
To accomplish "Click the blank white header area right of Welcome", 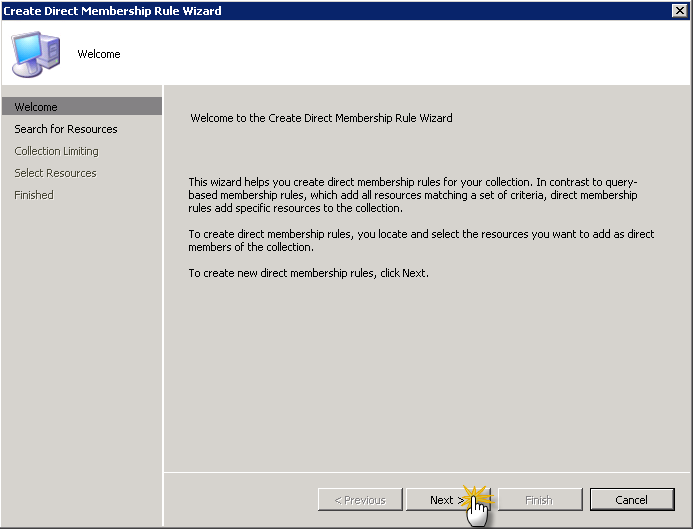I will [400, 54].
